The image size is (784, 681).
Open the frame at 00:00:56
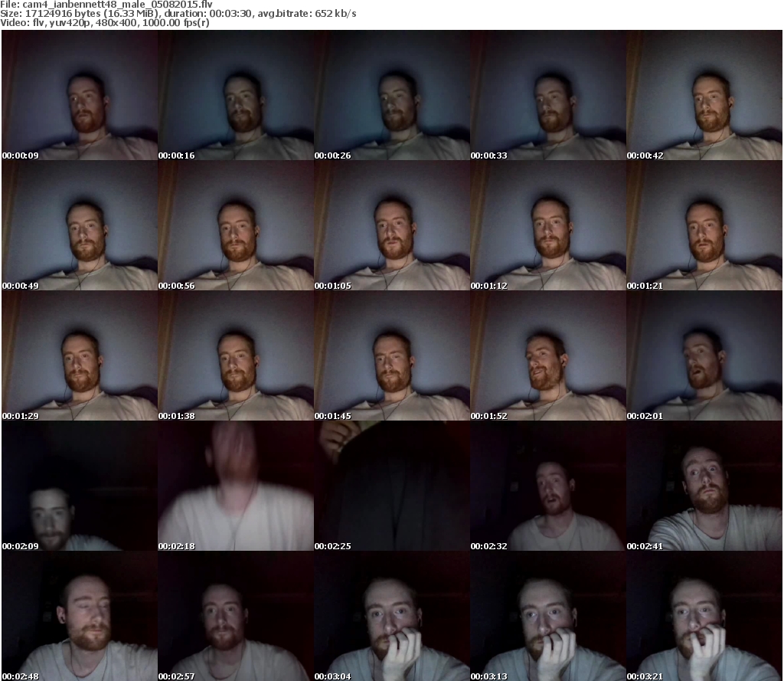[x=236, y=225]
